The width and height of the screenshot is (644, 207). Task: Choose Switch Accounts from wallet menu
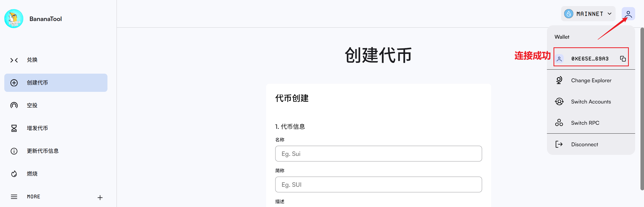tap(591, 102)
